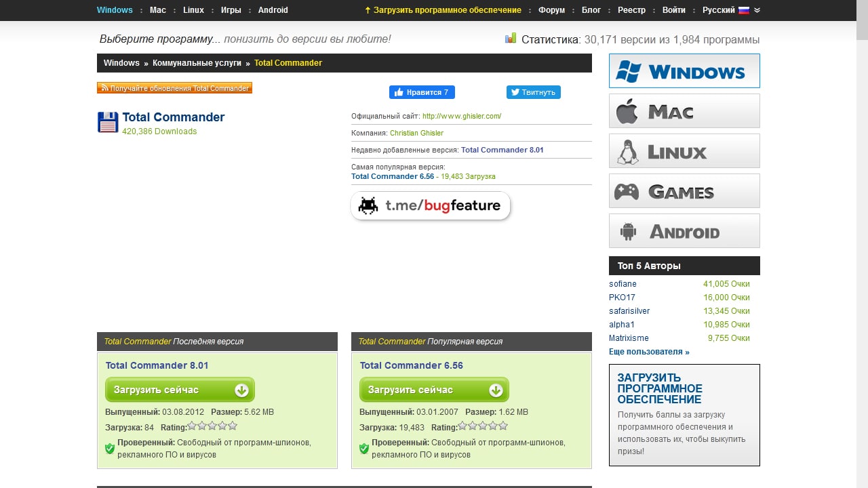Open top author safarisilver profile
The image size is (868, 488).
[x=629, y=311]
